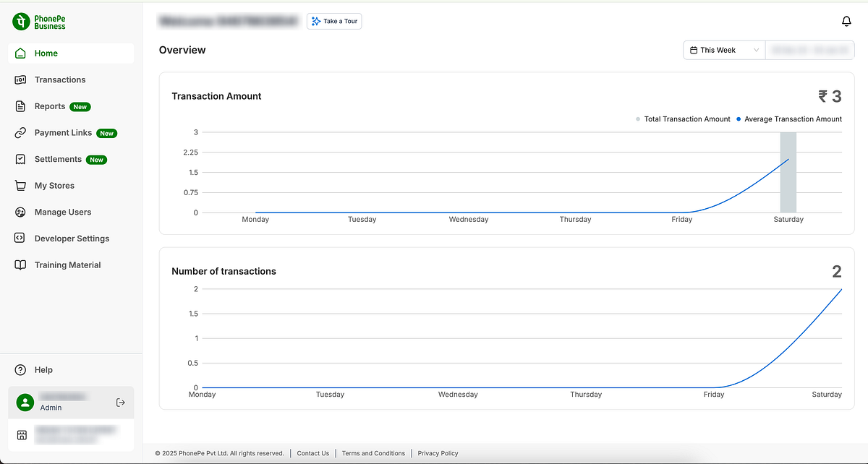Click the New badge beside Settlements

tap(97, 160)
